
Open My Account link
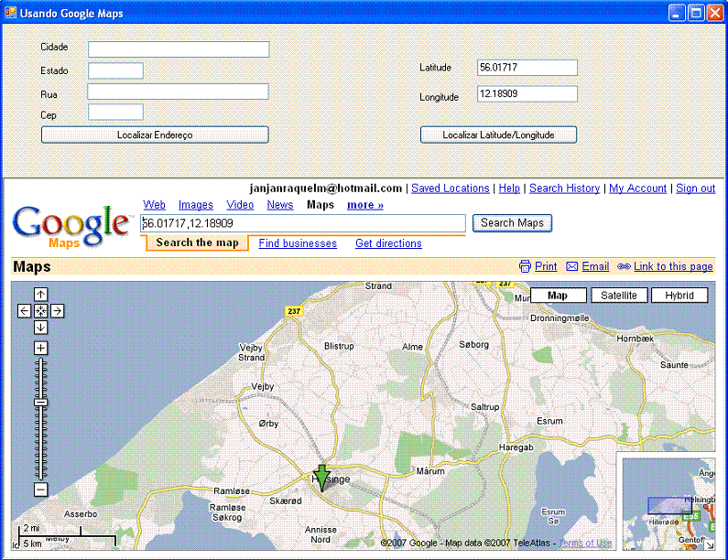coord(637,188)
